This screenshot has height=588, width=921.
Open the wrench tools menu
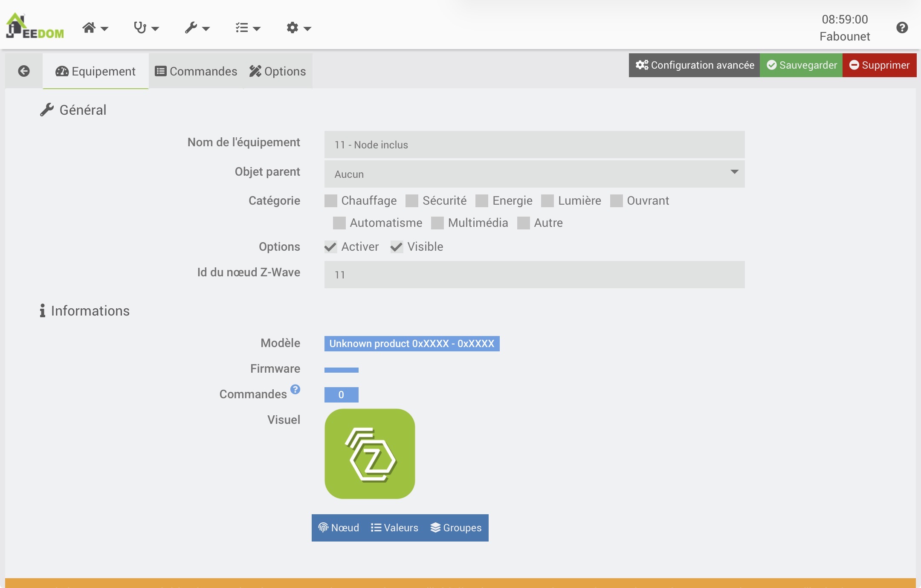pyautogui.click(x=197, y=28)
